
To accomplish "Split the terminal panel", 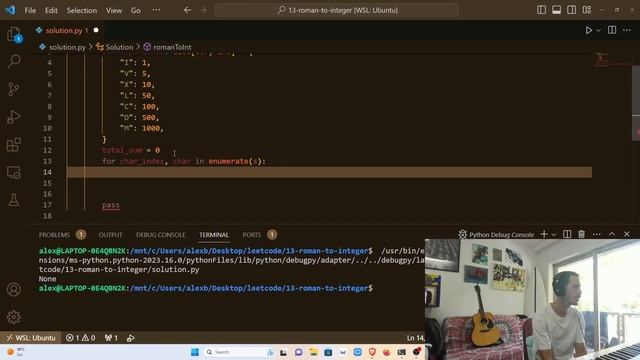I will click(567, 234).
